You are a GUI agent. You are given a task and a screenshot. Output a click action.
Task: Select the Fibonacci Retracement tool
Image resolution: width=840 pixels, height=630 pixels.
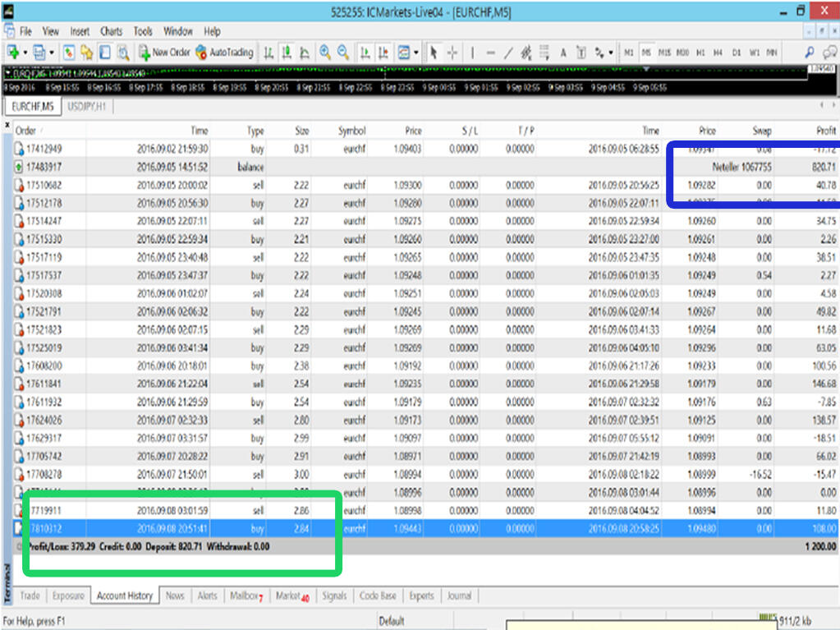coord(544,53)
